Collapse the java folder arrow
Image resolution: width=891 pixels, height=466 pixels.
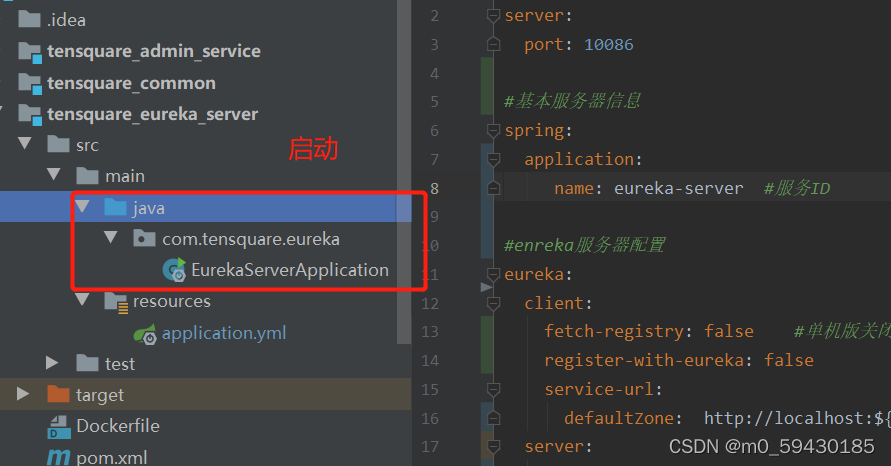(82, 206)
